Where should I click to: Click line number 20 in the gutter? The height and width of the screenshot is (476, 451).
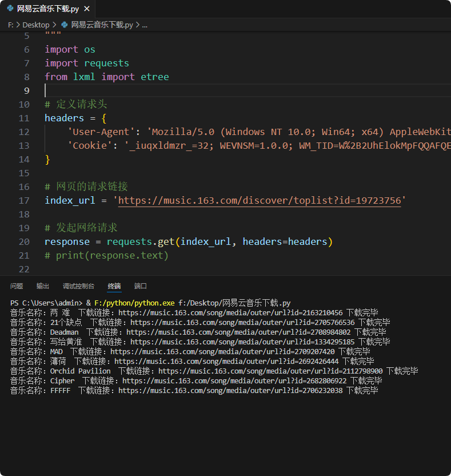(24, 242)
